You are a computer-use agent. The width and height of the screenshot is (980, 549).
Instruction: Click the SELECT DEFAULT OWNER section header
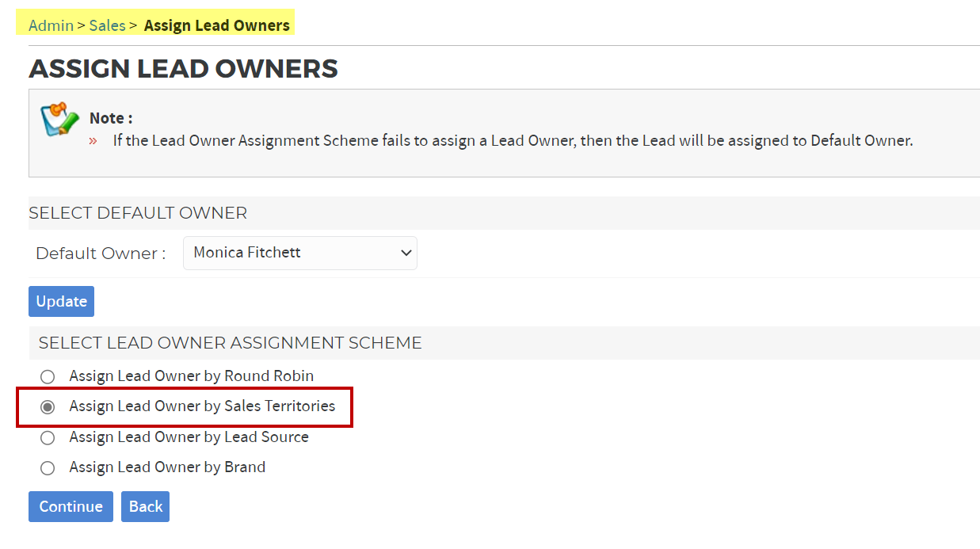(138, 213)
